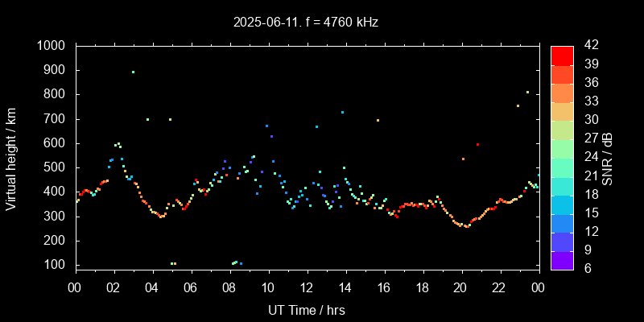Viewport: 644px width, 322px height.
Task: Pick the cyan 18–21 dB colorbar segment
Action: (561, 185)
